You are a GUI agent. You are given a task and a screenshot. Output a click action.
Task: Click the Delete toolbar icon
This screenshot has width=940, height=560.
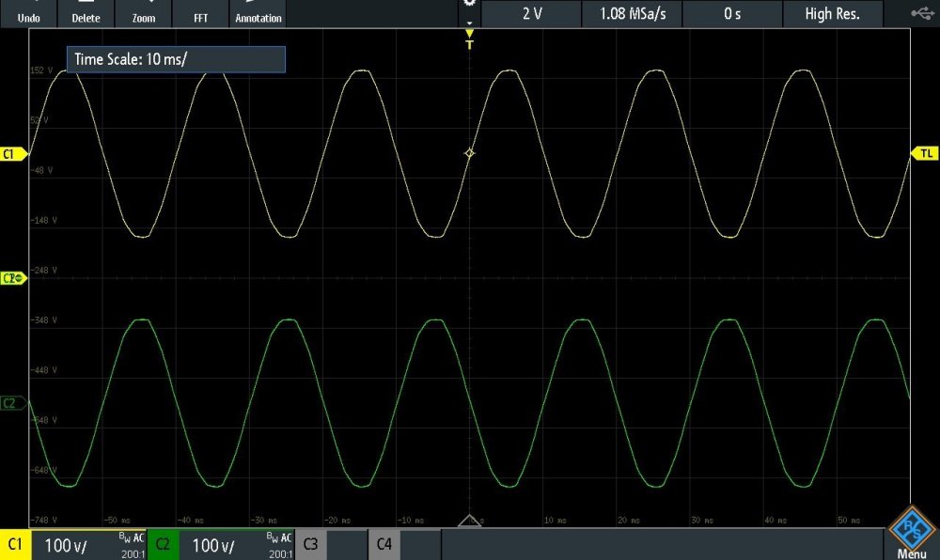click(x=86, y=13)
